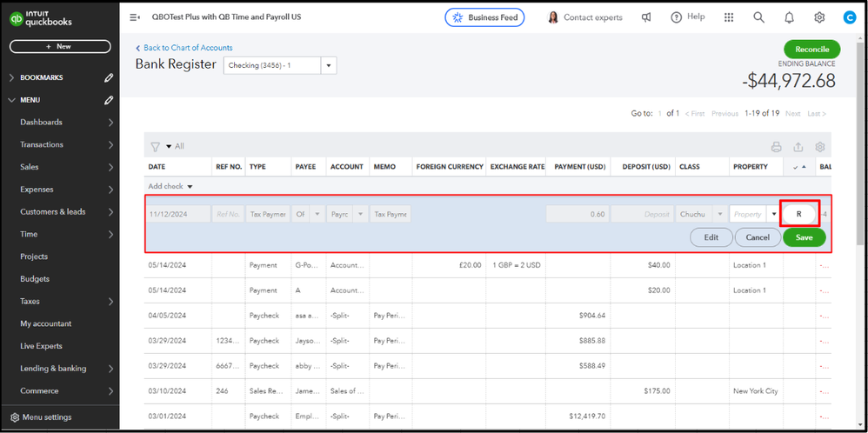Go to My accountant

[45, 323]
